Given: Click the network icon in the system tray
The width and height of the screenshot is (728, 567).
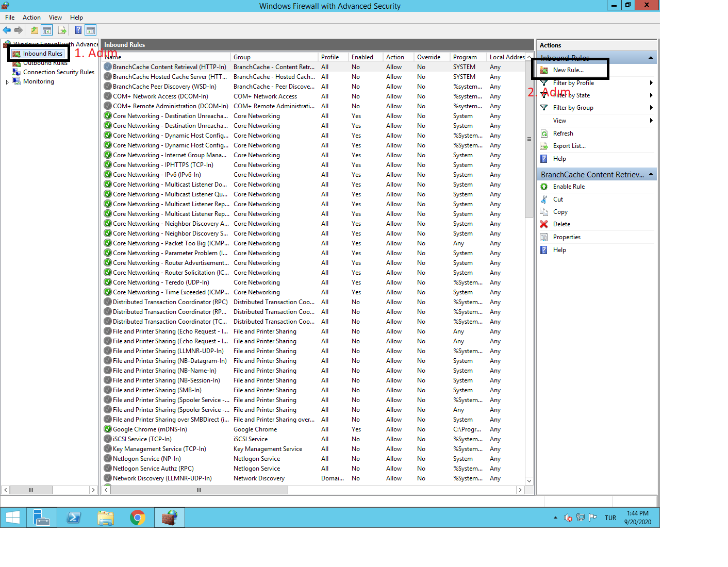Looking at the screenshot, I should (x=581, y=518).
